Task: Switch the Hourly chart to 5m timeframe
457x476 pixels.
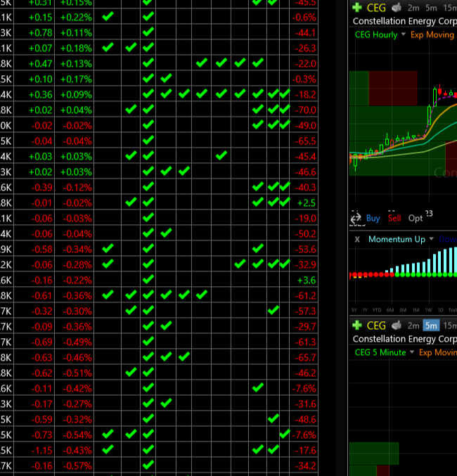Action: [x=431, y=8]
